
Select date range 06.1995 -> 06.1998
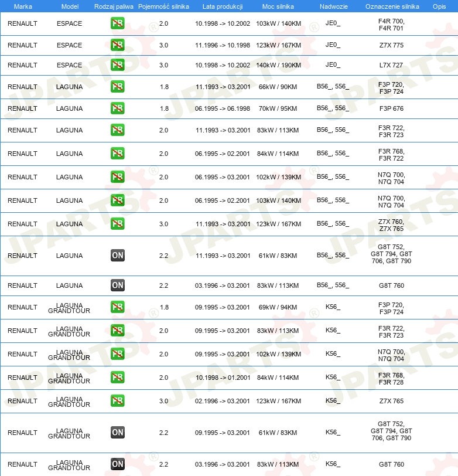(223, 108)
